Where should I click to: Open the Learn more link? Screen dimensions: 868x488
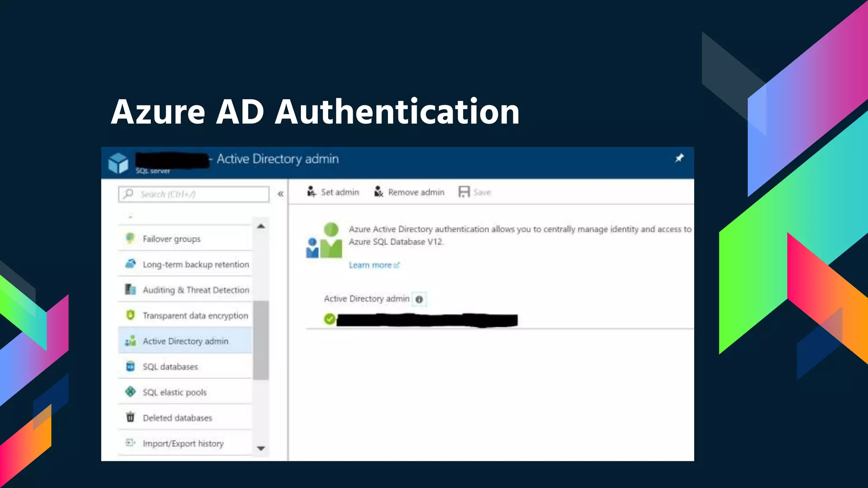coord(374,265)
